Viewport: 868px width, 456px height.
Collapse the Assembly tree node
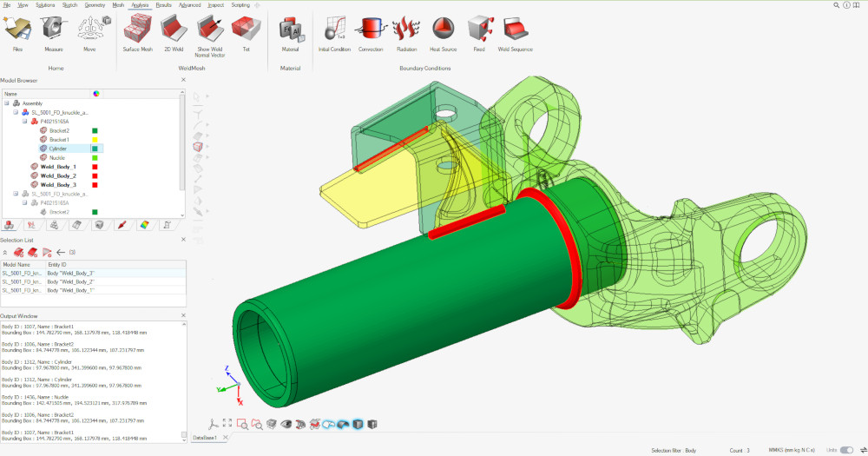coord(7,103)
